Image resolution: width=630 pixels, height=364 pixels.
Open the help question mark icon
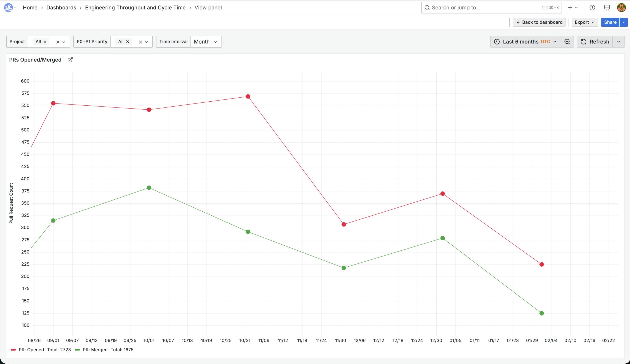coord(592,8)
